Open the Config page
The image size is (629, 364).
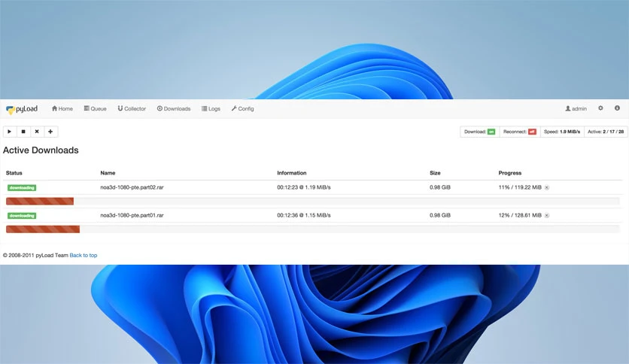coord(243,108)
